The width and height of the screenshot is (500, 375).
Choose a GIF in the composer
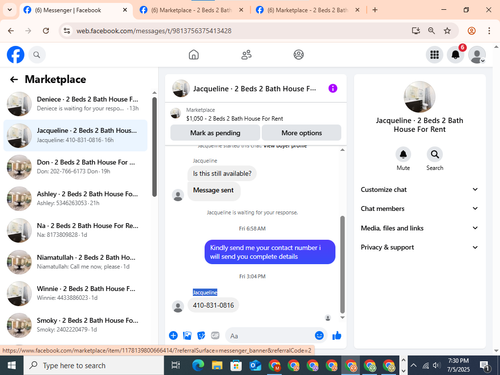tap(215, 335)
